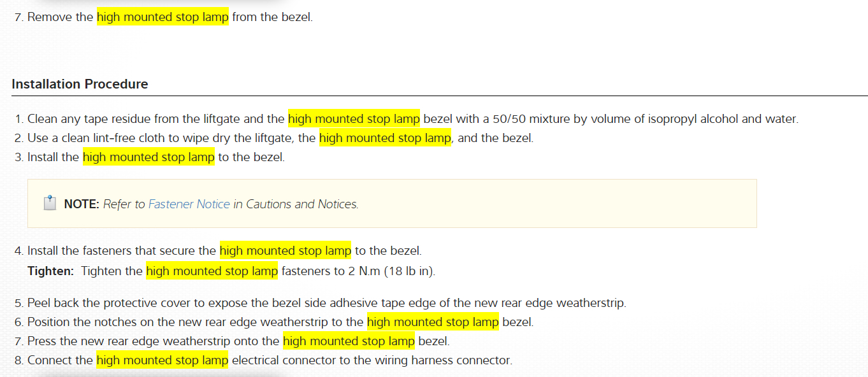Click the pinned note icon beside NOTE
This screenshot has height=377, width=868.
[x=50, y=204]
